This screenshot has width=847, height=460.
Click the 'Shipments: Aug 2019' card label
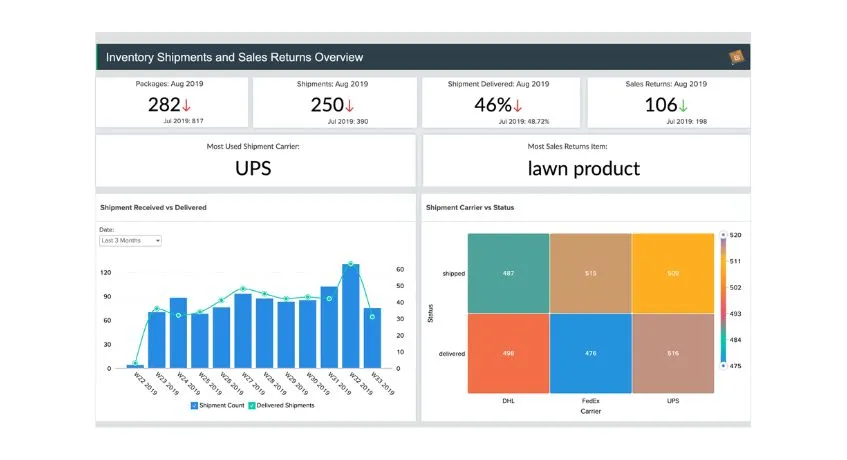point(332,84)
